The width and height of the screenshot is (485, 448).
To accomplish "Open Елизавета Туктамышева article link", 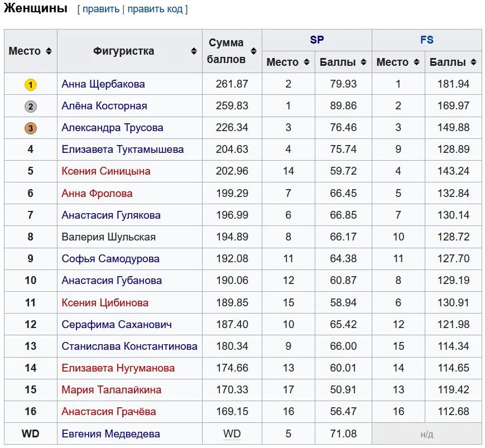I will (122, 150).
